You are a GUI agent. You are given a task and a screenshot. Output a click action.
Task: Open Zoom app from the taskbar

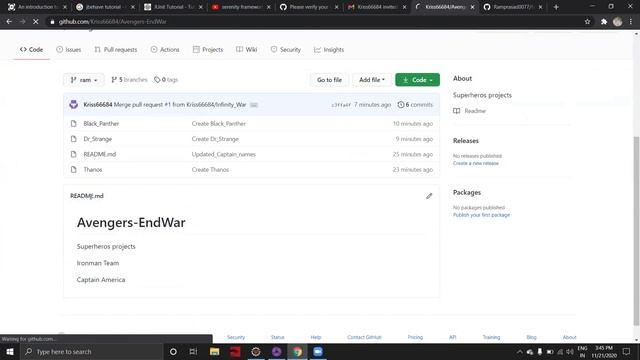[318, 351]
